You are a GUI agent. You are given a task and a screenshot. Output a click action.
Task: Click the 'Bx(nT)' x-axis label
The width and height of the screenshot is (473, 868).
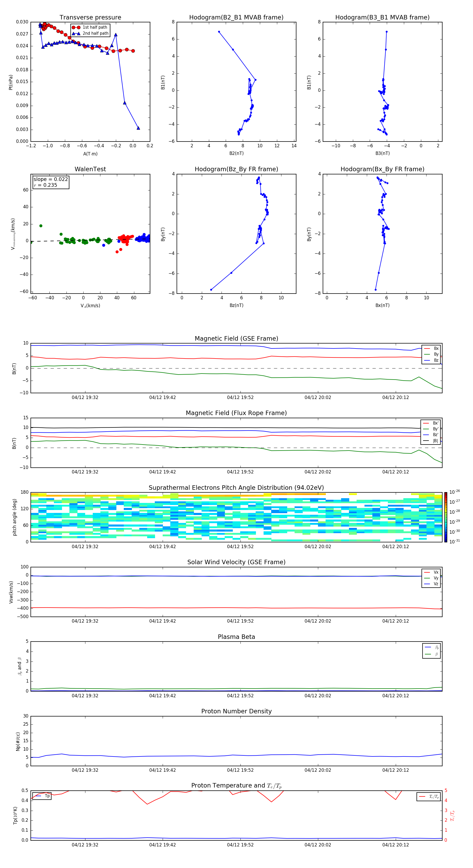point(382,305)
